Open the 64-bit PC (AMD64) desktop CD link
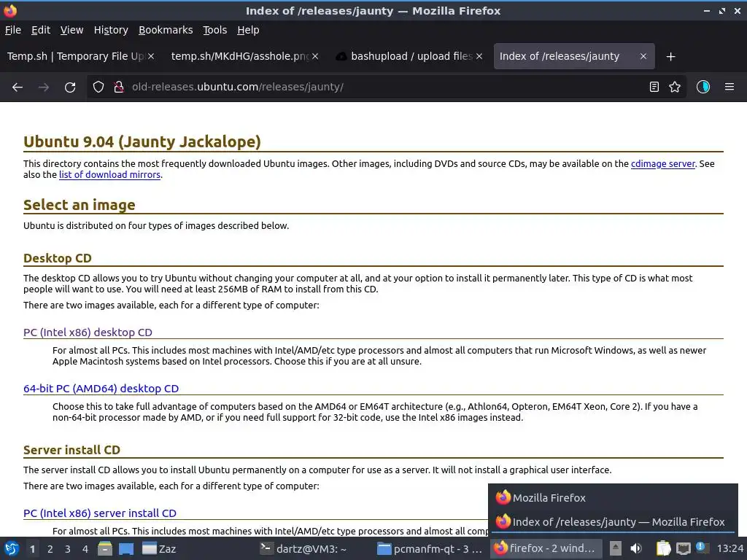 point(101,389)
